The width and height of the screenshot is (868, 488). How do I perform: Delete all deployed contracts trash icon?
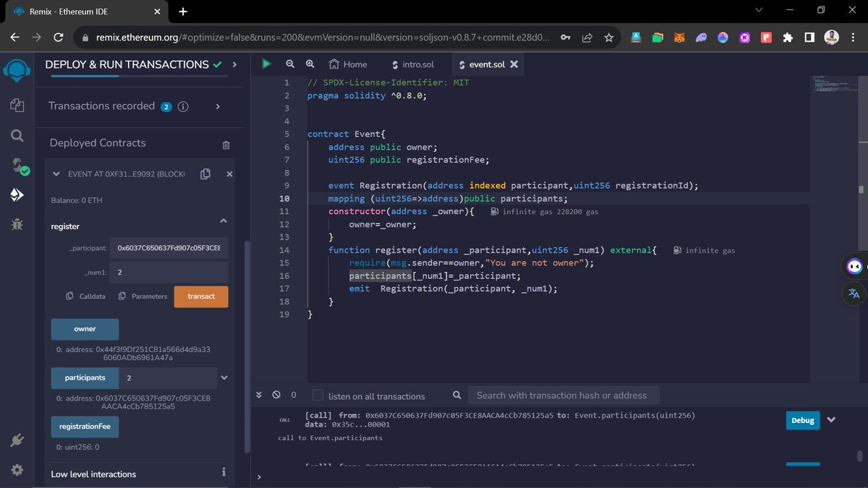[x=226, y=145]
